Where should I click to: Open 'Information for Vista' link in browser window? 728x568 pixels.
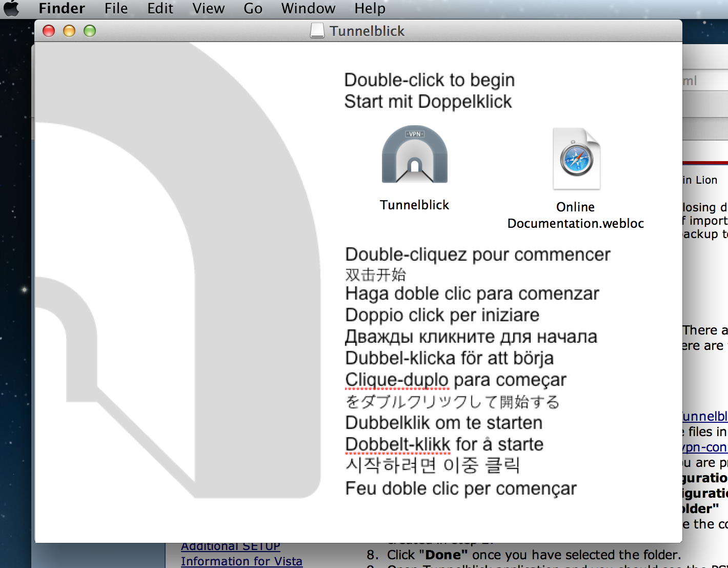click(241, 561)
